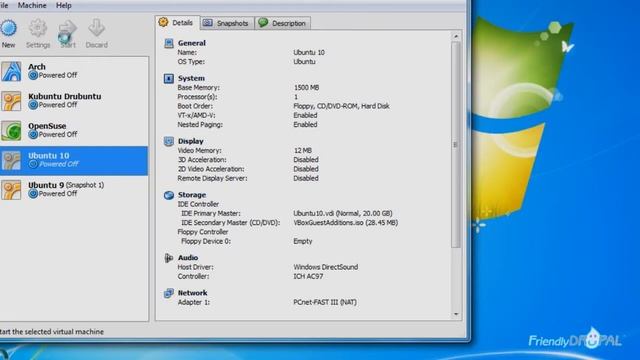Select the Arch machine name
The height and width of the screenshot is (360, 640).
coord(37,67)
